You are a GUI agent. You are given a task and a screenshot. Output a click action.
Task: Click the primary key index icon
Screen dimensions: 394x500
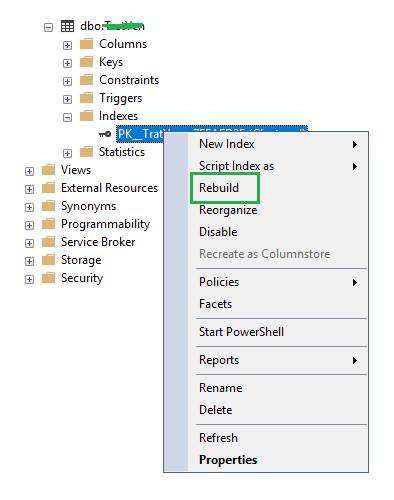(105, 134)
